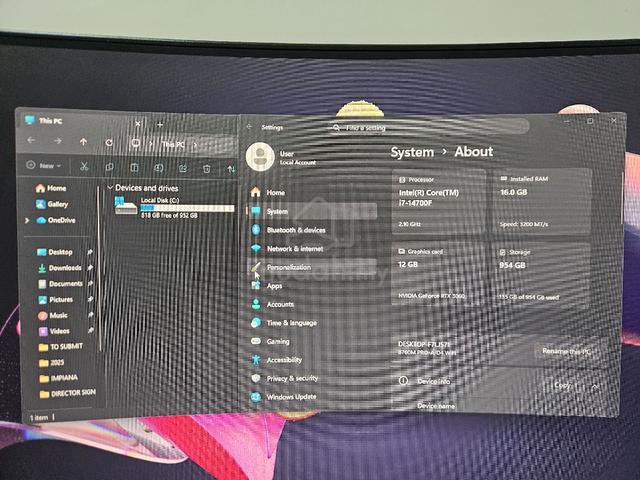This screenshot has width=640, height=480.
Task: Go up one folder level in File Explorer
Action: click(83, 142)
